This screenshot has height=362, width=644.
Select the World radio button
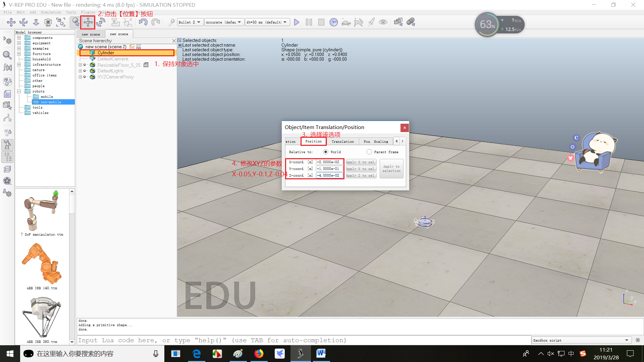(x=326, y=152)
